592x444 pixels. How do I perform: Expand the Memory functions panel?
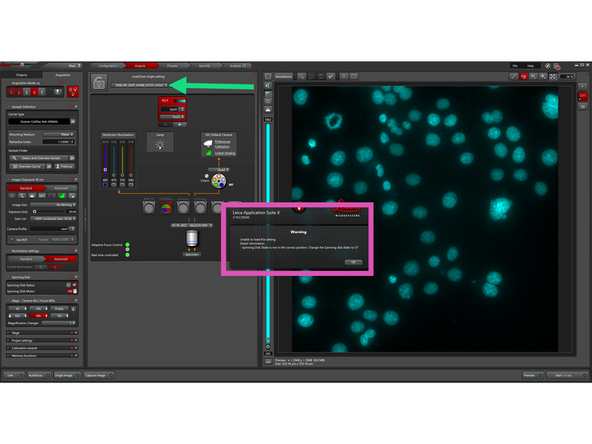click(x=42, y=356)
